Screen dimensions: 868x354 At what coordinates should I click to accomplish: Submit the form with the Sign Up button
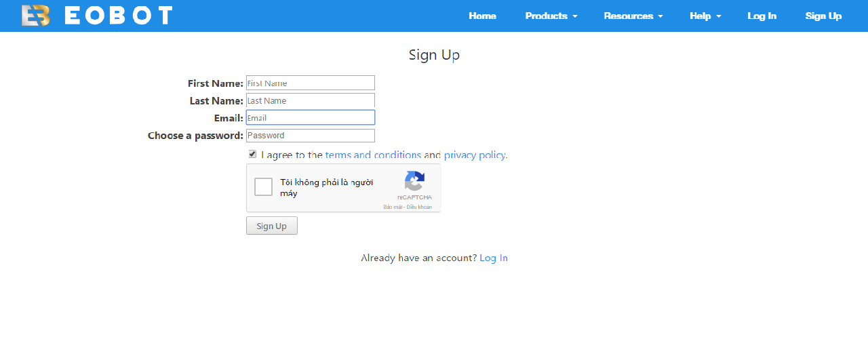272,226
